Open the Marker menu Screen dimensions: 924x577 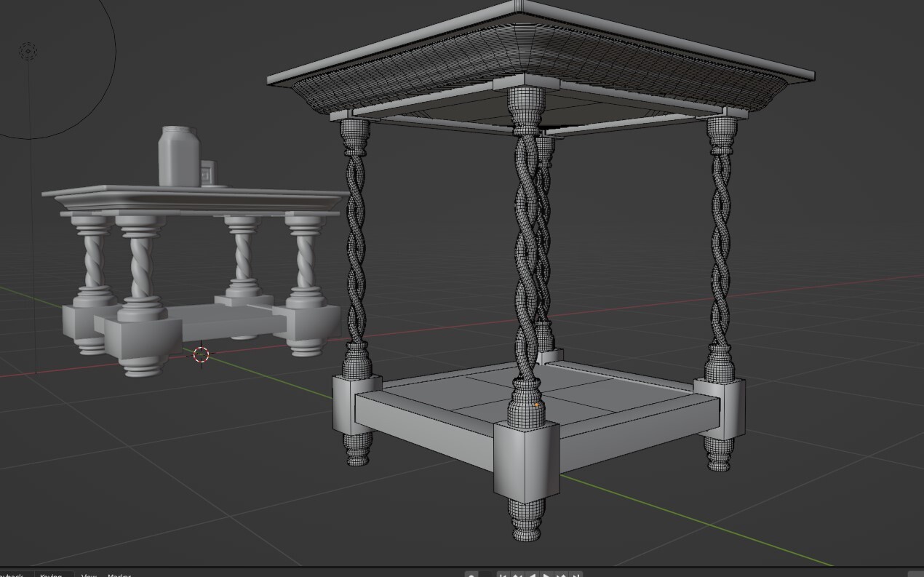pyautogui.click(x=120, y=575)
